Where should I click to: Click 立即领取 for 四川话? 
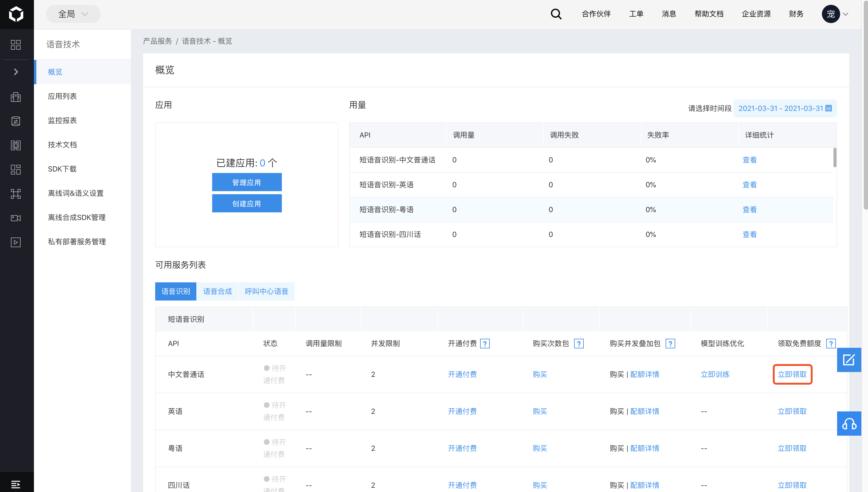click(792, 485)
